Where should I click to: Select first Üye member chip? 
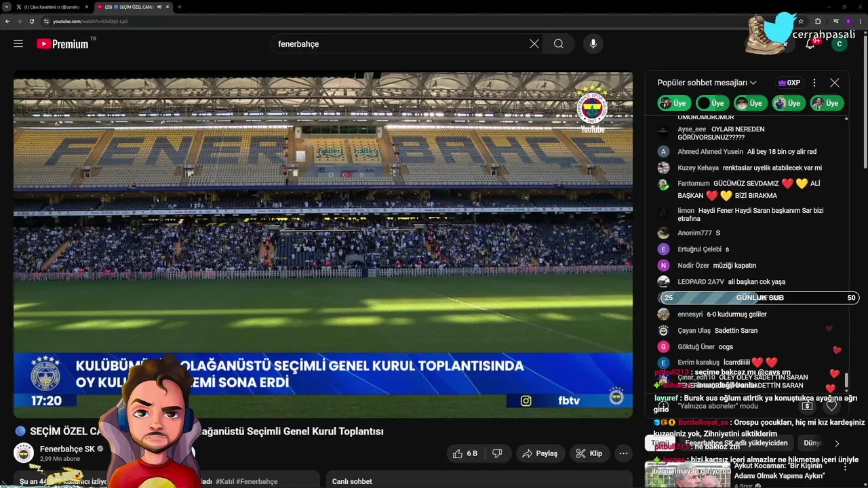pos(673,103)
